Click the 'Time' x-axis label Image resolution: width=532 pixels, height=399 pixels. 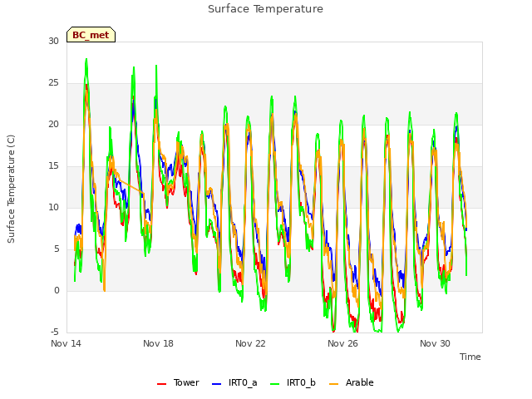pyautogui.click(x=470, y=357)
